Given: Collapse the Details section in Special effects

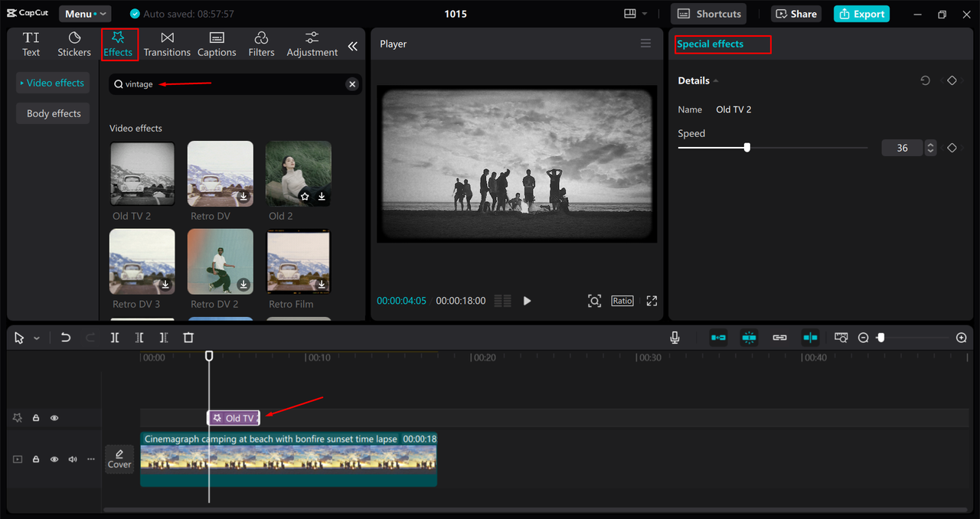Looking at the screenshot, I should [716, 80].
